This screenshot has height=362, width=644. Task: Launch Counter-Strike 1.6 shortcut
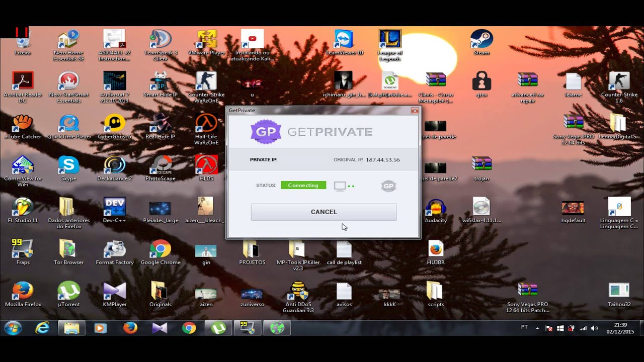coord(619,87)
